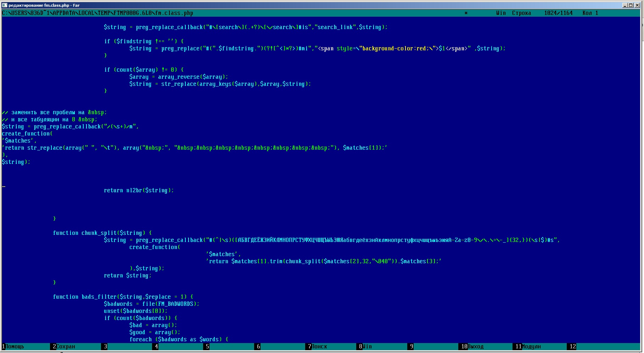
Task: Open search with the 7 Поиск key
Action: click(x=319, y=346)
